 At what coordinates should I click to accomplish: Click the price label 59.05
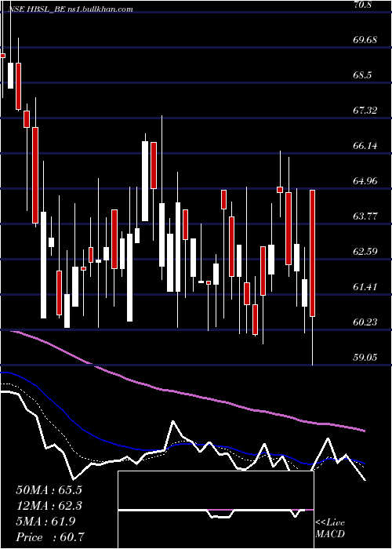click(365, 357)
